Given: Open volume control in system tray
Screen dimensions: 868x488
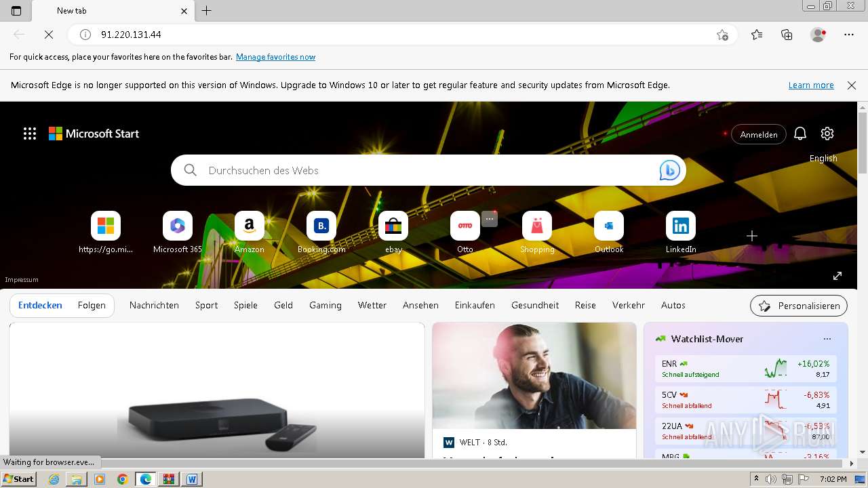Looking at the screenshot, I should [771, 479].
